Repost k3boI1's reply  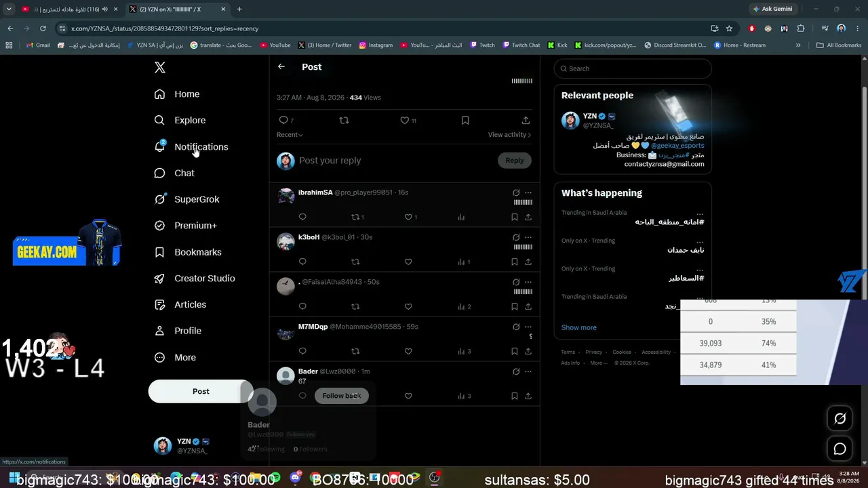[355, 262]
